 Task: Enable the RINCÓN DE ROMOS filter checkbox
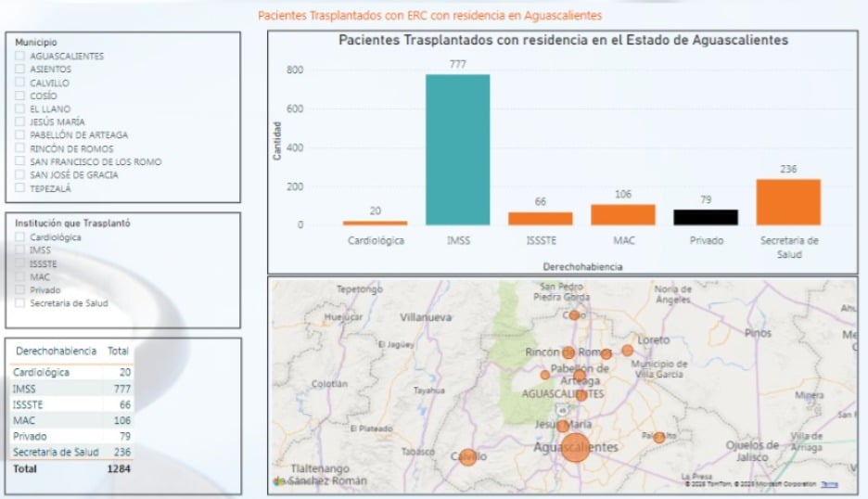coord(19,149)
